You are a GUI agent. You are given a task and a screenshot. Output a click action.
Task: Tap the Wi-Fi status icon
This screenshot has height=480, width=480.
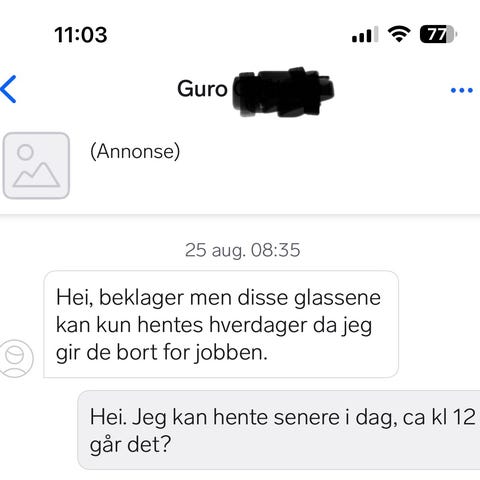click(x=399, y=34)
